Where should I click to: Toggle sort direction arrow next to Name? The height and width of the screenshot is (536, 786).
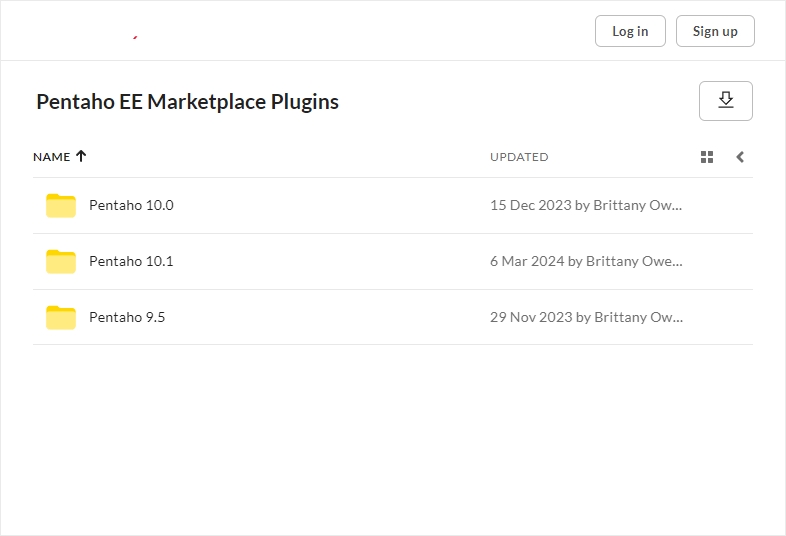pos(82,156)
